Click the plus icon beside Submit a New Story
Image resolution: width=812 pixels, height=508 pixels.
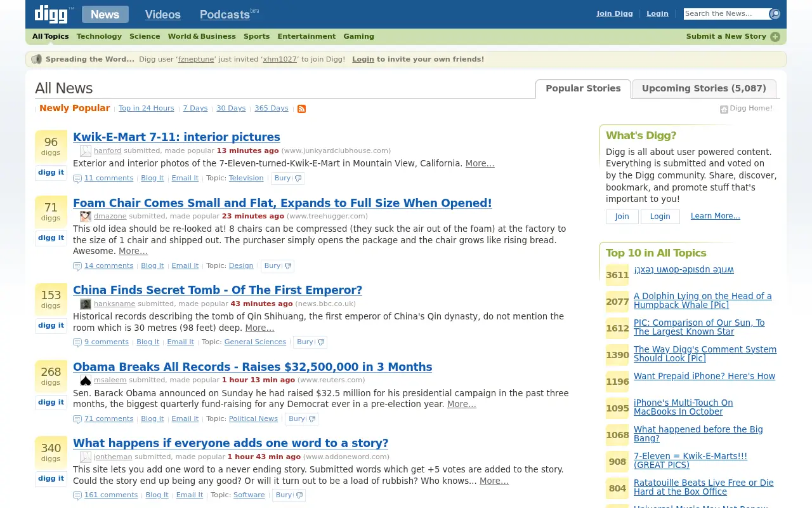tap(775, 37)
